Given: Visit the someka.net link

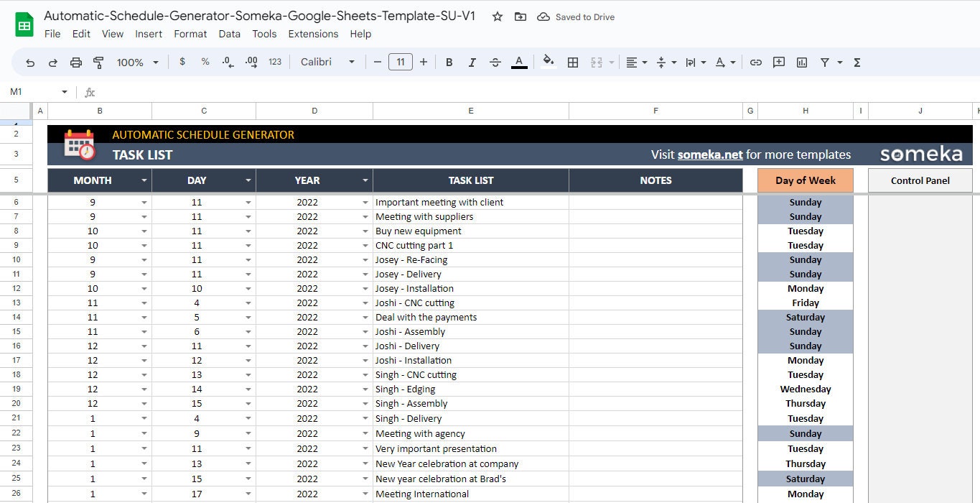Looking at the screenshot, I should [x=709, y=154].
